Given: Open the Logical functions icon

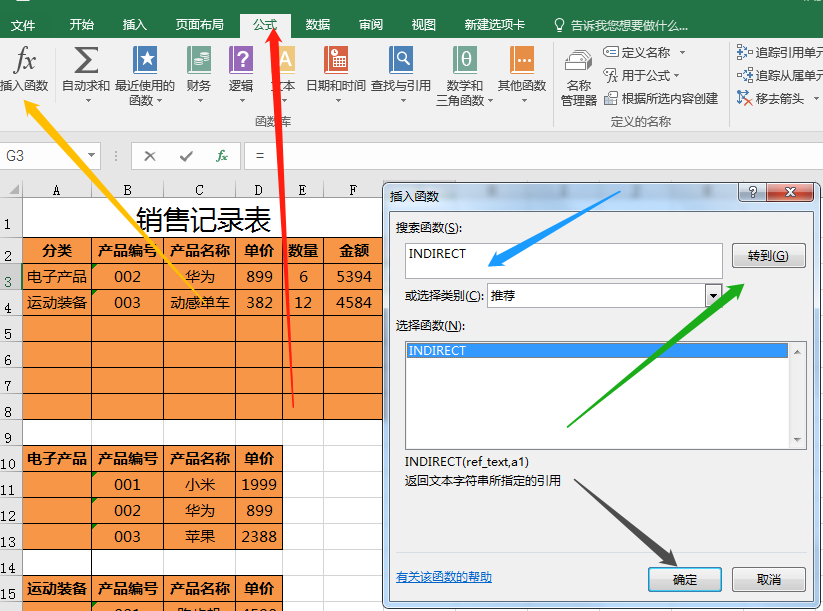Looking at the screenshot, I should point(241,61).
